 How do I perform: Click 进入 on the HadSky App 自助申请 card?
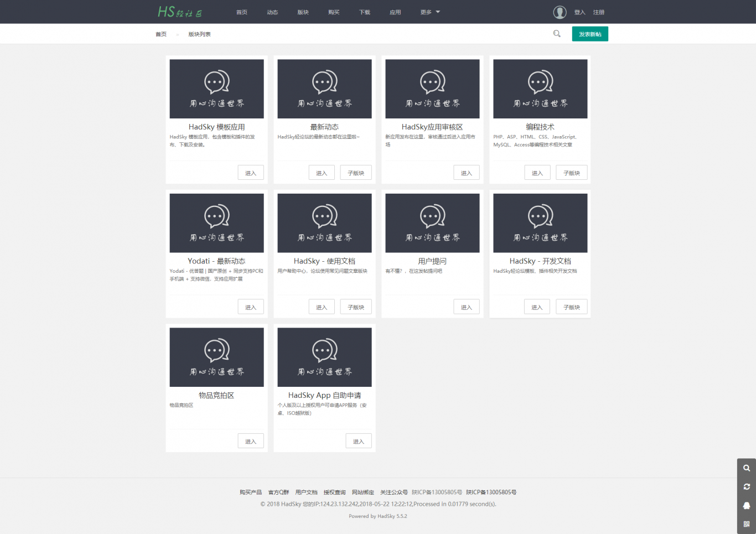(359, 441)
